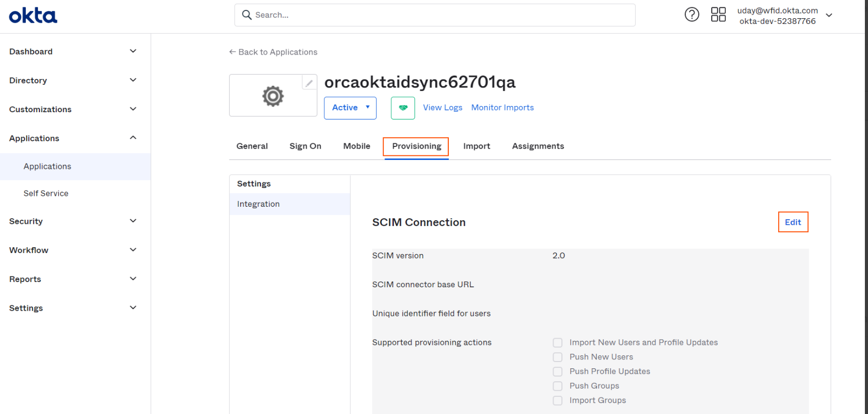Click the Okta logo
Viewport: 868px width, 414px height.
tap(33, 16)
